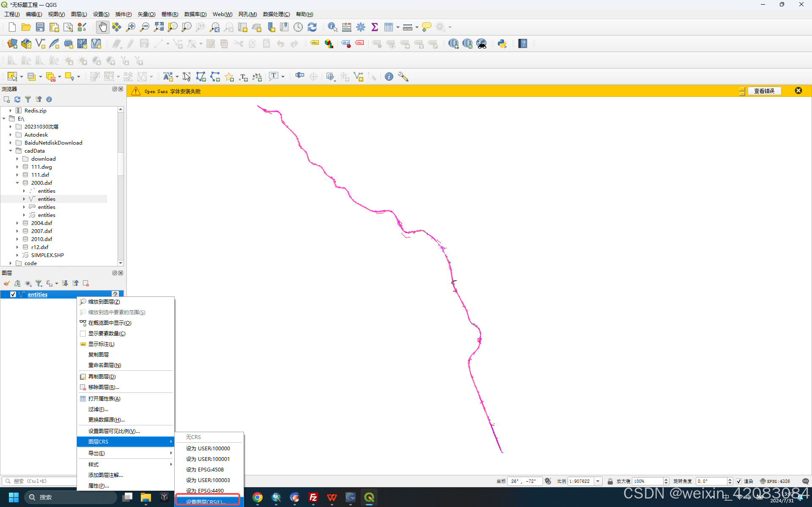Viewport: 812px width, 507px height.
Task: Collapse the 2000.dxf tree node
Action: pyautogui.click(x=17, y=183)
